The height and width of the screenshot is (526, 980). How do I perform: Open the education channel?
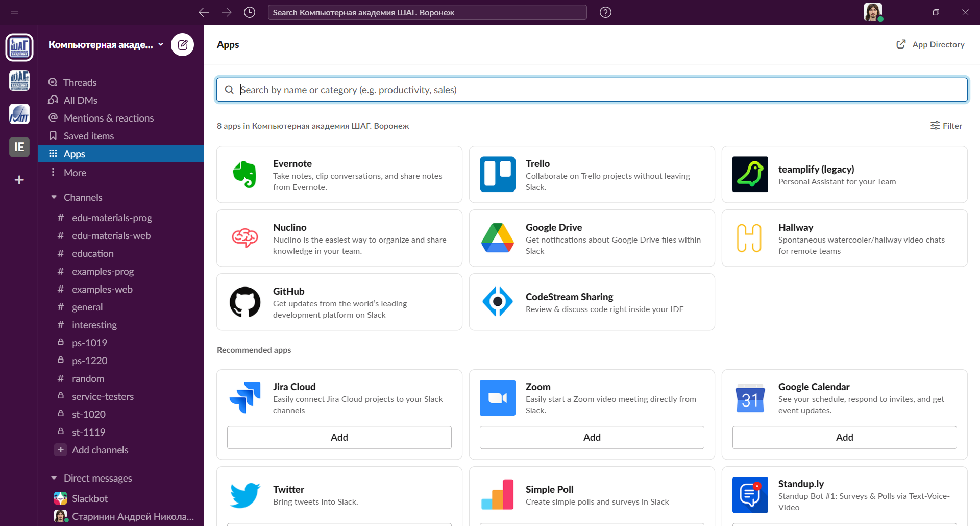pos(121,253)
